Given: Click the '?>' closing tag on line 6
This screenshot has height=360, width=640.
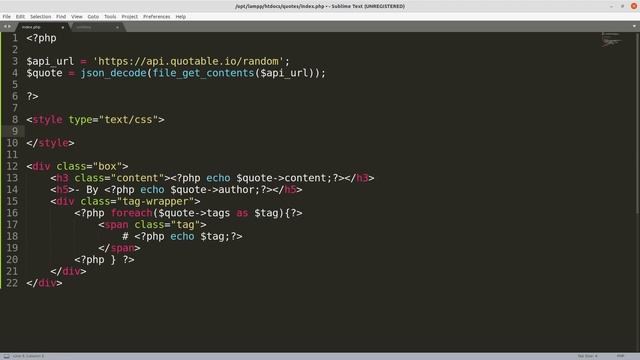Looking at the screenshot, I should 32,97.
